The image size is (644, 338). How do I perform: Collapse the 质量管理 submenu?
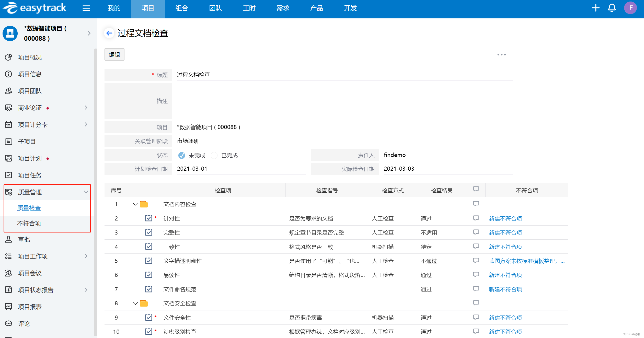[x=86, y=192]
